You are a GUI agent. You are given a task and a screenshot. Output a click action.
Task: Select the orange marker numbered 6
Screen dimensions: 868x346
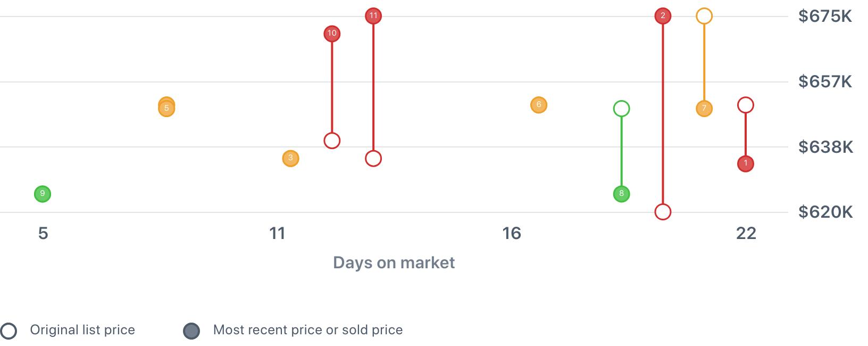point(539,105)
